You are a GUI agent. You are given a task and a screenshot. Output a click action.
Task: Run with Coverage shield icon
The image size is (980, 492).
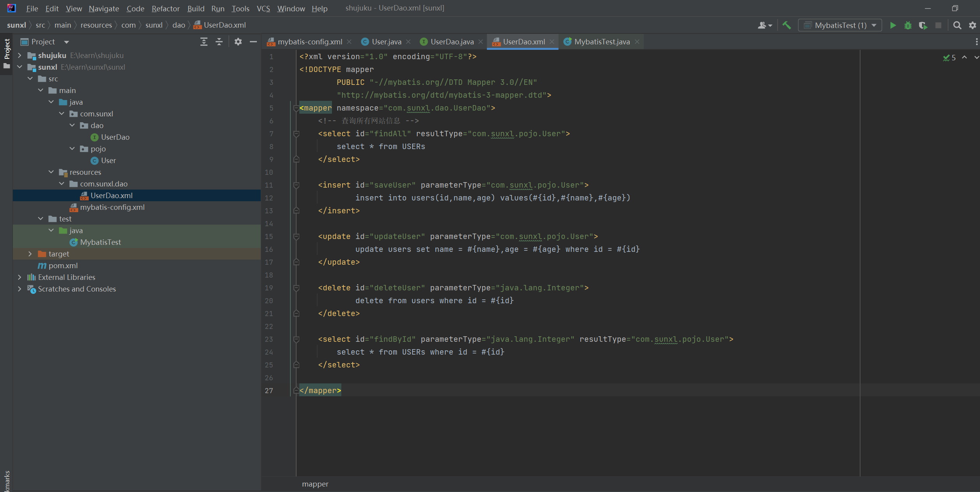[923, 25]
